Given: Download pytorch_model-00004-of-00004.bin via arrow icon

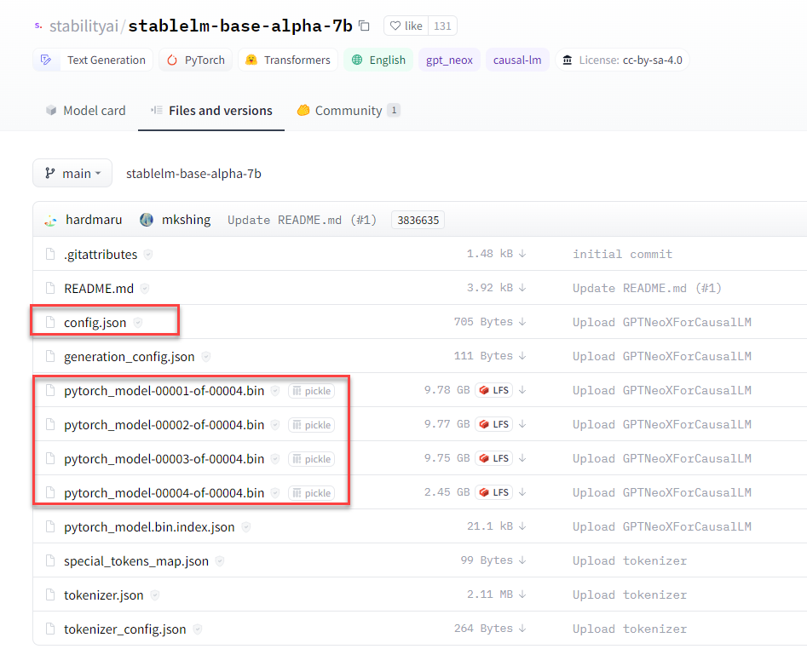Looking at the screenshot, I should [x=522, y=492].
